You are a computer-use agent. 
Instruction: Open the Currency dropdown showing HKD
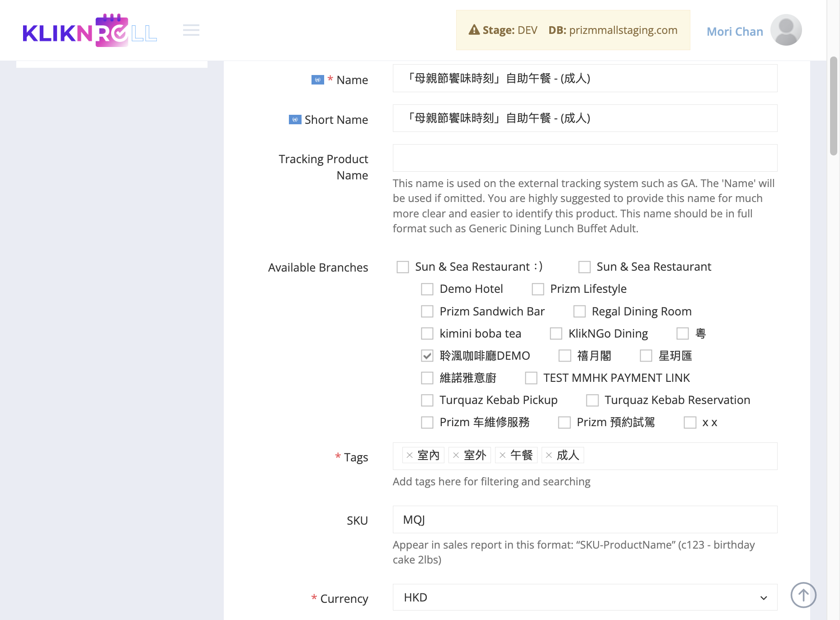point(585,597)
